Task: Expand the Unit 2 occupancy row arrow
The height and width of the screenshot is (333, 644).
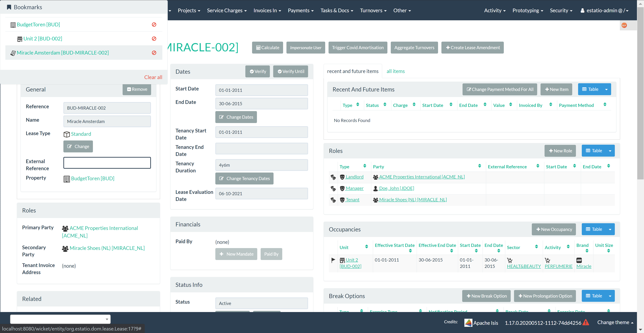Action: tap(333, 260)
